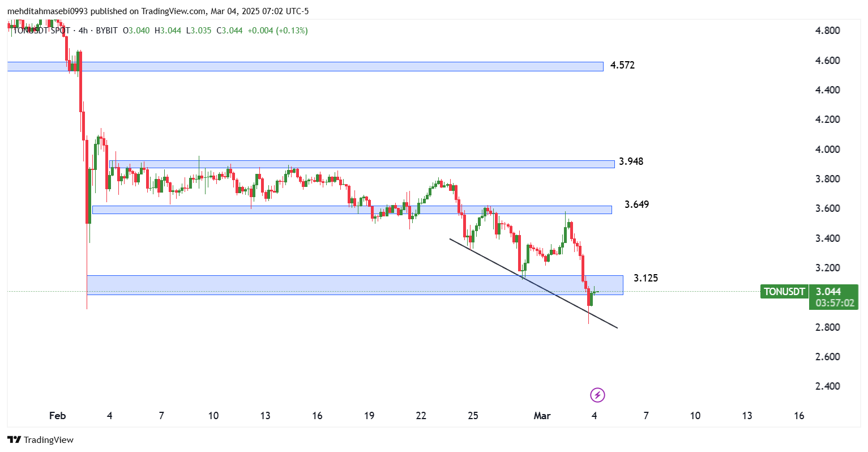Click the high value H3.044

[168, 31]
